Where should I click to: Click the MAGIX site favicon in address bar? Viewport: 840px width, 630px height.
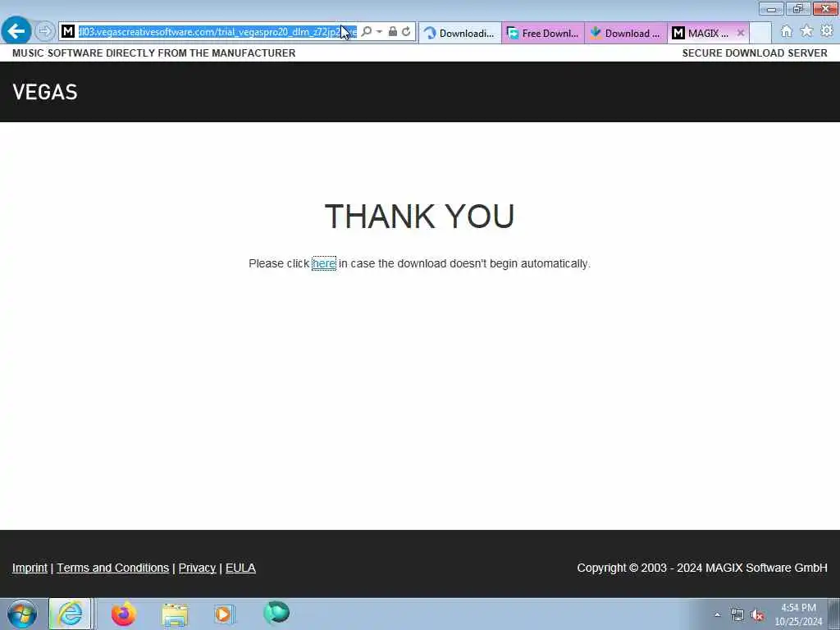point(67,32)
